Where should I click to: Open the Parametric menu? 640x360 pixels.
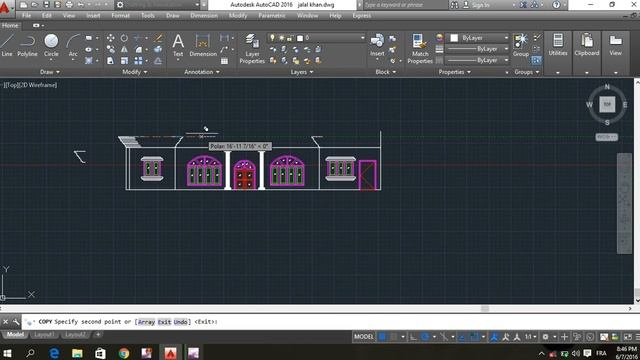pos(272,16)
